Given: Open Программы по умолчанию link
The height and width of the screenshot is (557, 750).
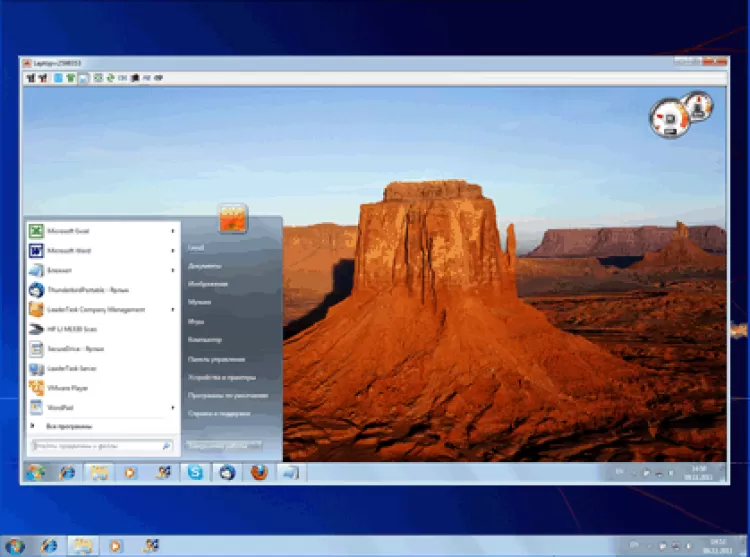Looking at the screenshot, I should point(228,395).
